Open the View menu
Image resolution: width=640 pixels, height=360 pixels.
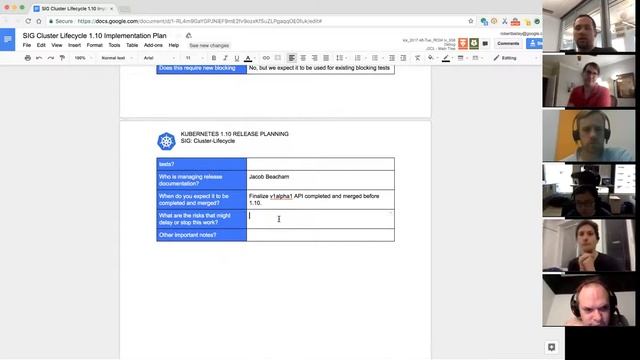point(57,45)
